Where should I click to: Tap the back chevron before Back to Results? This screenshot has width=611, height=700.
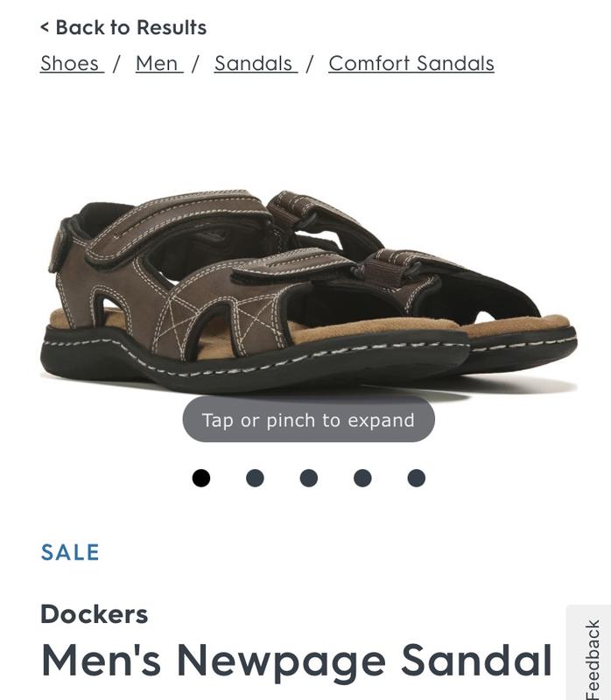coord(45,27)
